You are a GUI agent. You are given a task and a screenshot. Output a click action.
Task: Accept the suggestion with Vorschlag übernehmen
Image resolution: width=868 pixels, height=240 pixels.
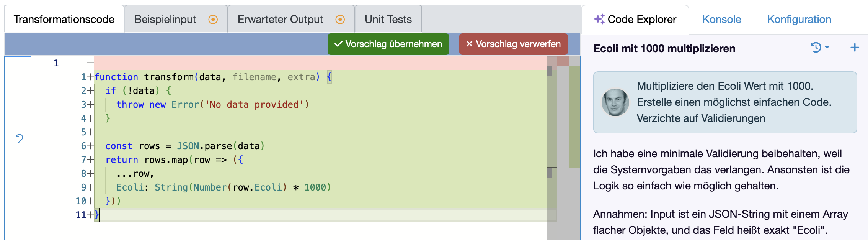click(388, 44)
